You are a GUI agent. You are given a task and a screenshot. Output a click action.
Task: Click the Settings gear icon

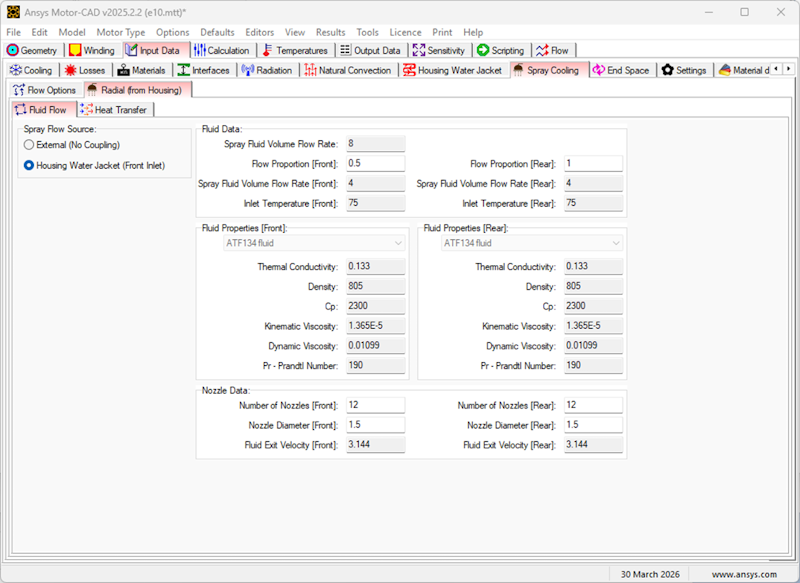coord(667,70)
